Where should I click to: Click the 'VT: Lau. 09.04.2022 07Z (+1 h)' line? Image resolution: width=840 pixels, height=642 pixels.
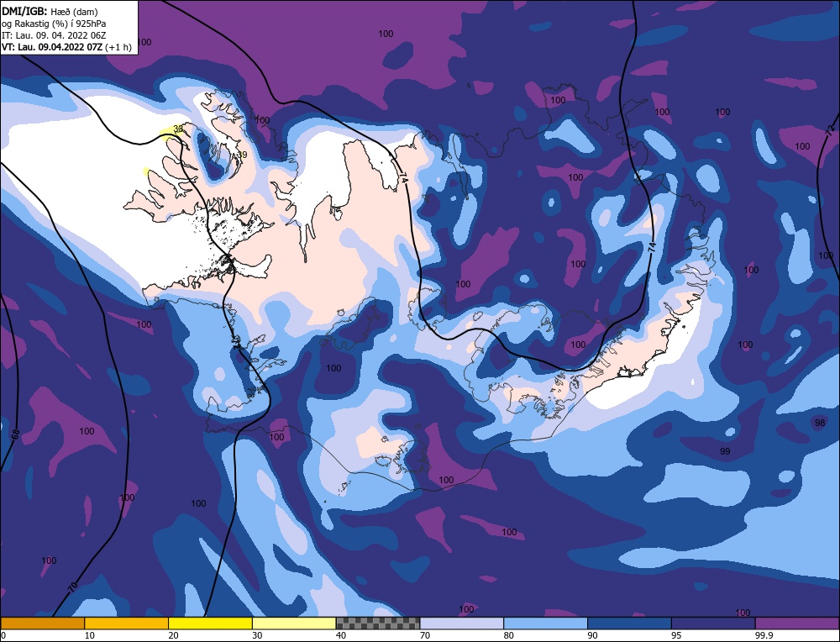[x=66, y=47]
